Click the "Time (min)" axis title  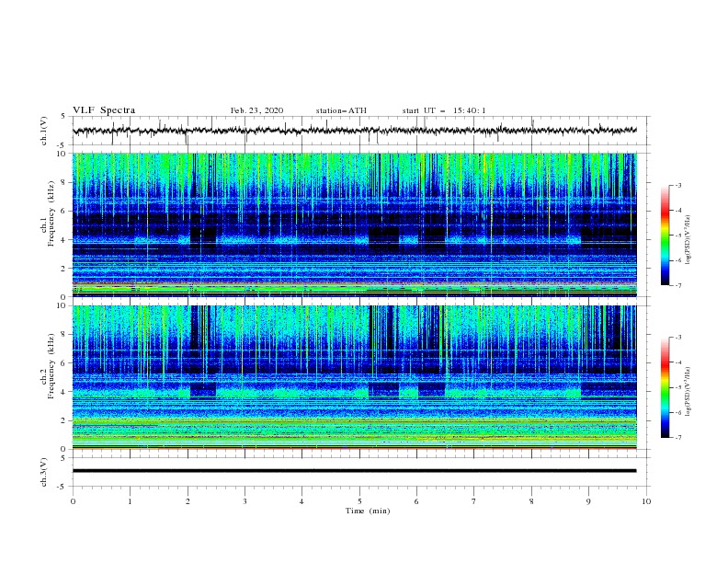click(x=368, y=511)
